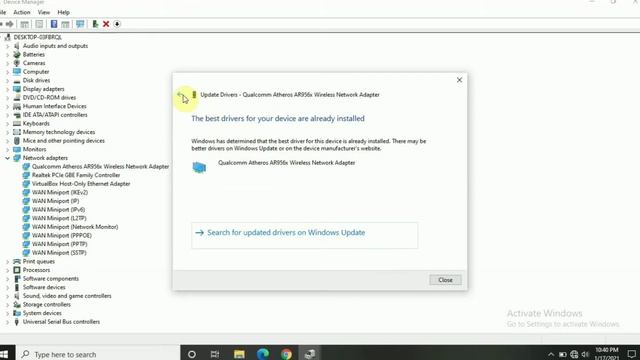The image size is (640, 360).
Task: Expand the Monitors node
Action: [7, 149]
